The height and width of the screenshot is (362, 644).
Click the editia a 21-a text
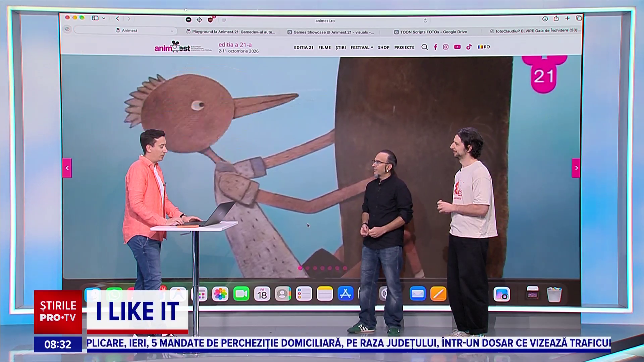tap(235, 45)
